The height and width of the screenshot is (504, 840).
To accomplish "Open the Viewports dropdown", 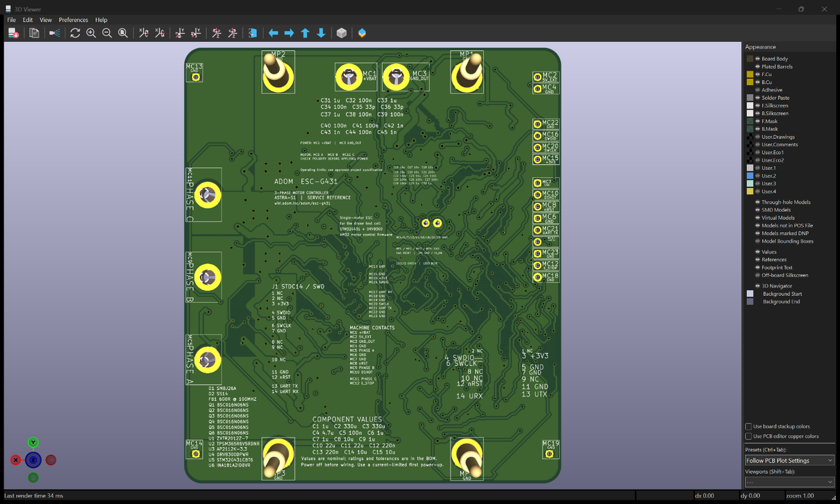I will point(790,482).
